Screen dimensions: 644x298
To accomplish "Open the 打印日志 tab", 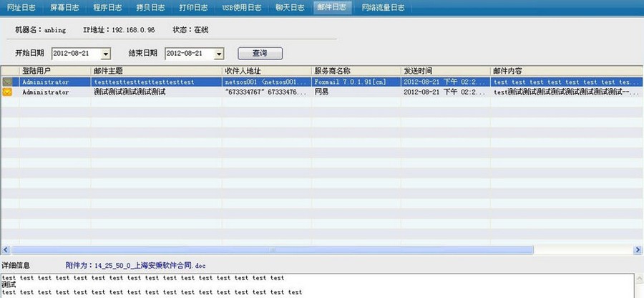I will [193, 7].
